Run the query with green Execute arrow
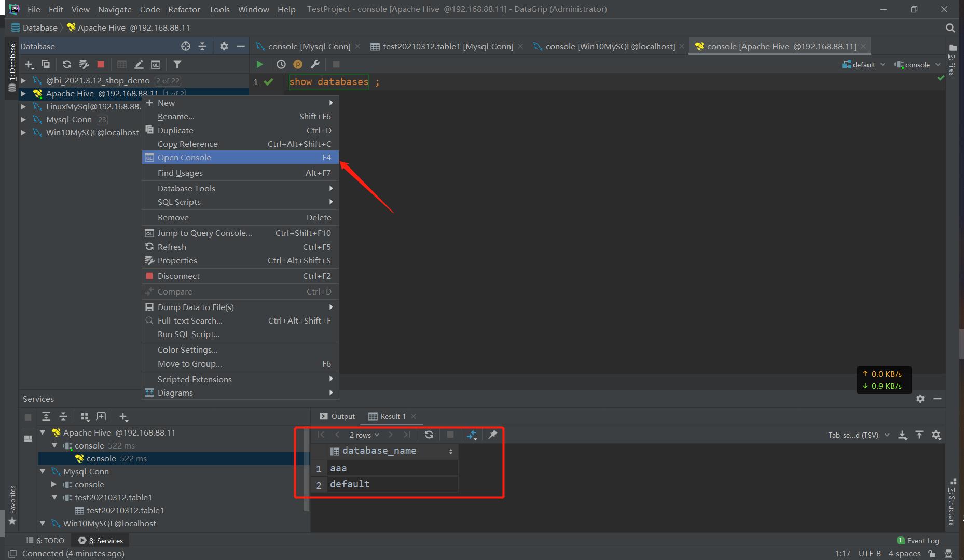The height and width of the screenshot is (560, 964). (x=259, y=64)
